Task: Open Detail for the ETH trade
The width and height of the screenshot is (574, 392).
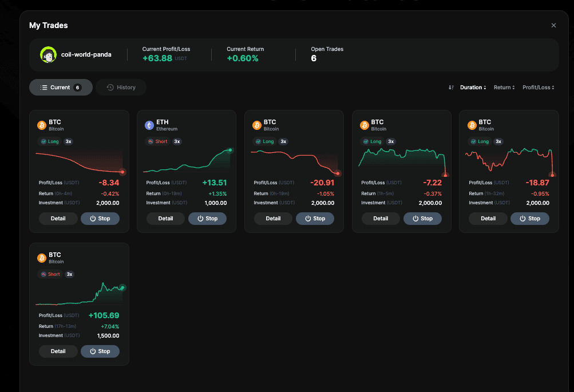Action: pyautogui.click(x=165, y=219)
